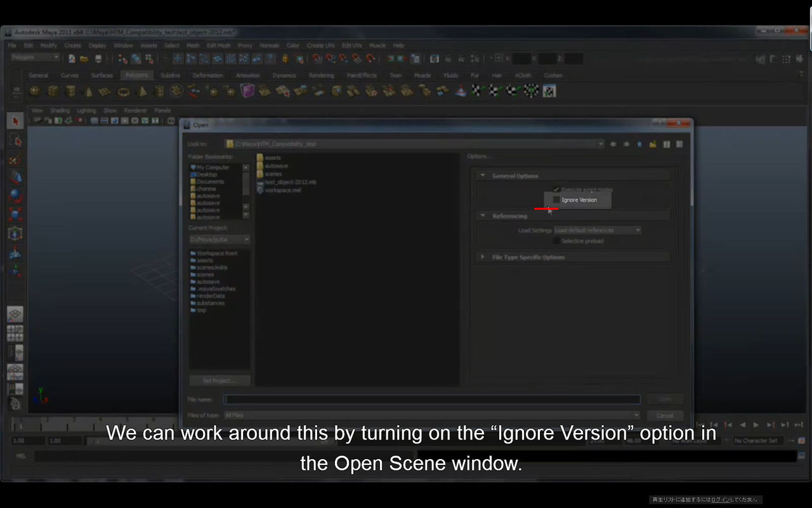Open the No Character Set dropdown
This screenshot has height=508, width=812.
(759, 441)
